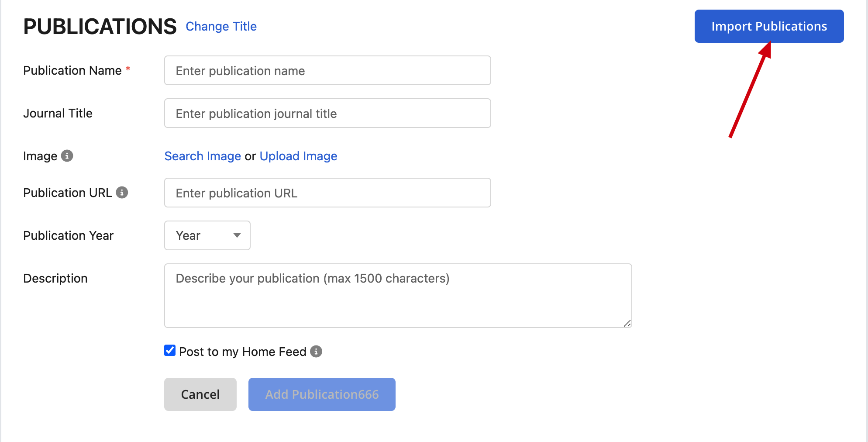Click the Change Title link
Viewport: 868px width, 442px height.
click(x=221, y=26)
